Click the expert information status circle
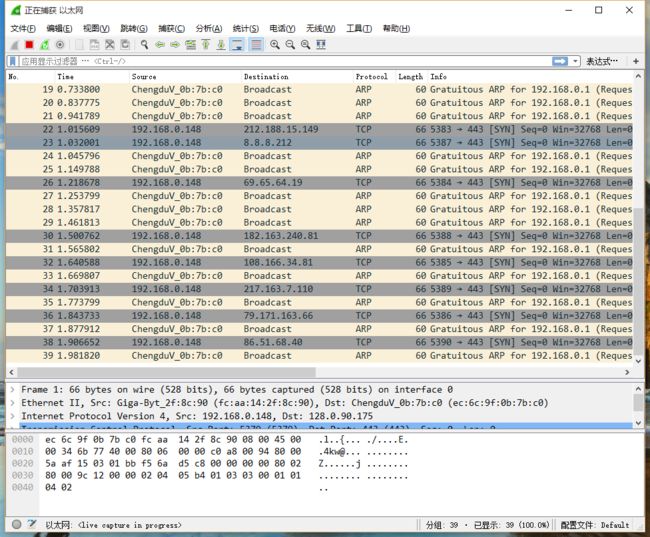The image size is (650, 537). [x=17, y=525]
